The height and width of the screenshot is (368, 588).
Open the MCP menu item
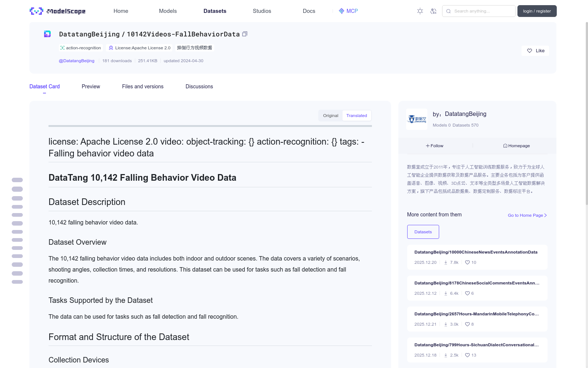[348, 11]
